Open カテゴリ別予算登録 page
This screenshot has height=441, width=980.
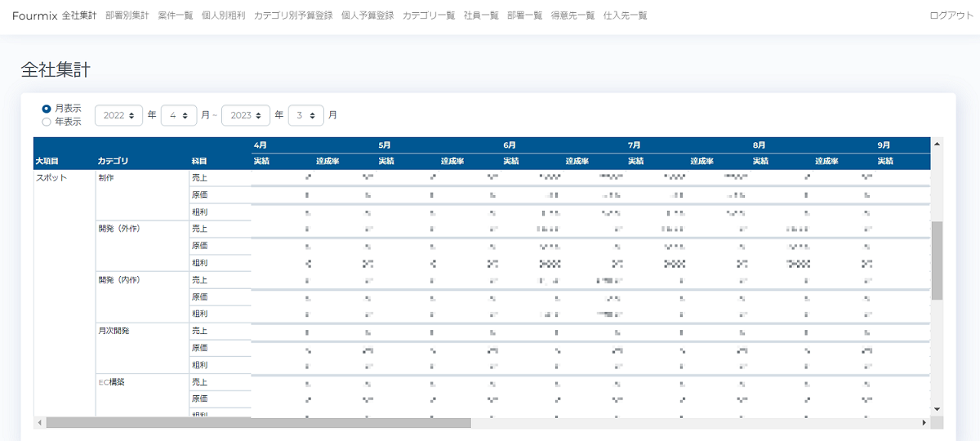pos(293,16)
